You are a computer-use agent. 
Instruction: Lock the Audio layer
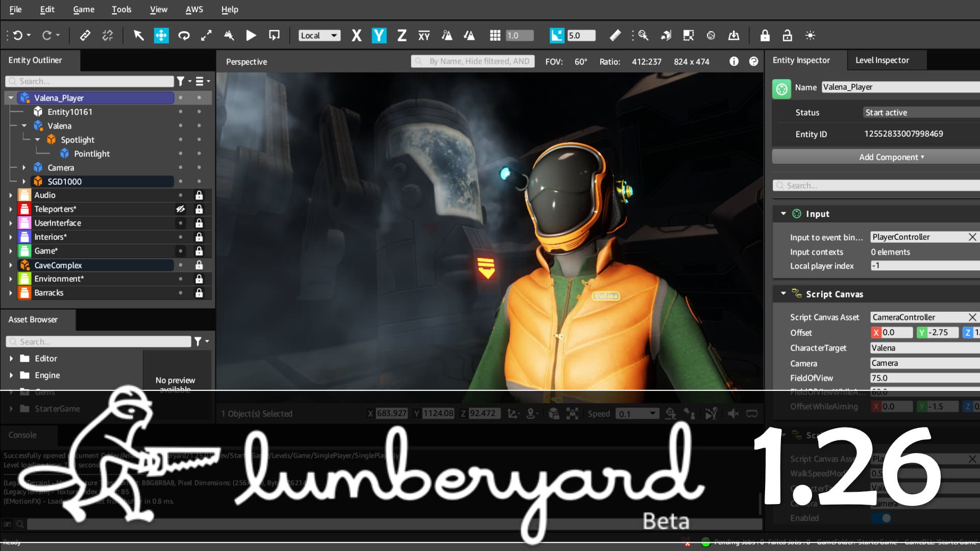(199, 195)
